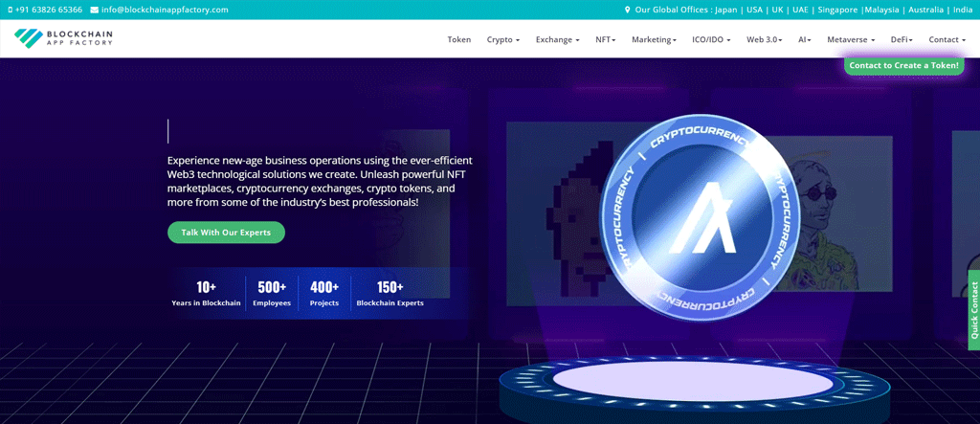Select UK in Global Offices
Image resolution: width=980 pixels, height=424 pixels.
pyautogui.click(x=777, y=10)
